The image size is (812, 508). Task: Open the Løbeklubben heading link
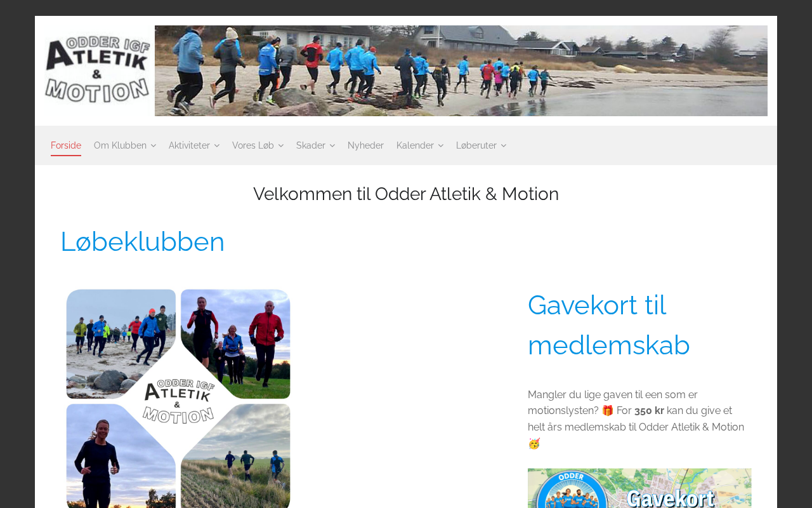point(143,242)
